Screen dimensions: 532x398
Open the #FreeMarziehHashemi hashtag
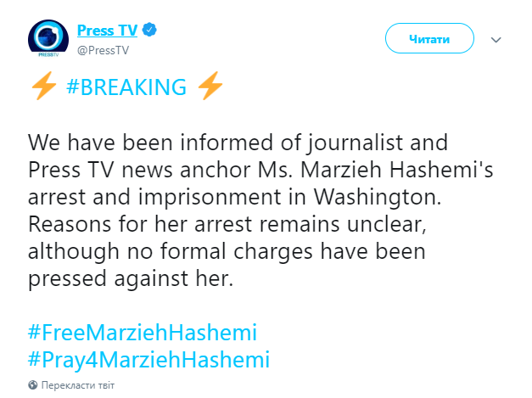coord(143,331)
